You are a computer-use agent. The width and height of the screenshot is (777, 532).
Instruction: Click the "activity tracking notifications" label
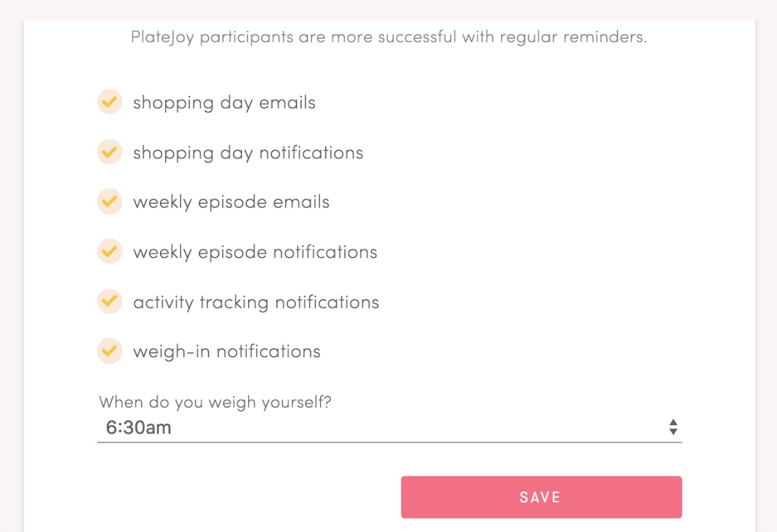tap(256, 302)
